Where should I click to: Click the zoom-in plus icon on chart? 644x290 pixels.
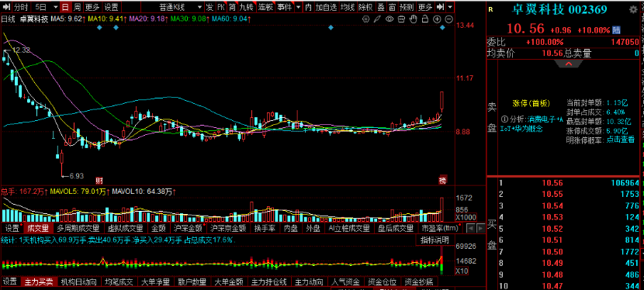click(437, 19)
